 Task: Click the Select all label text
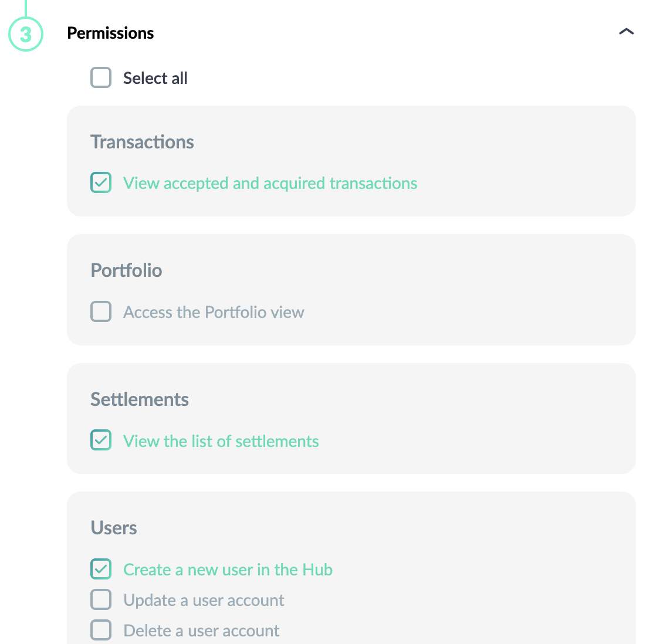155,78
